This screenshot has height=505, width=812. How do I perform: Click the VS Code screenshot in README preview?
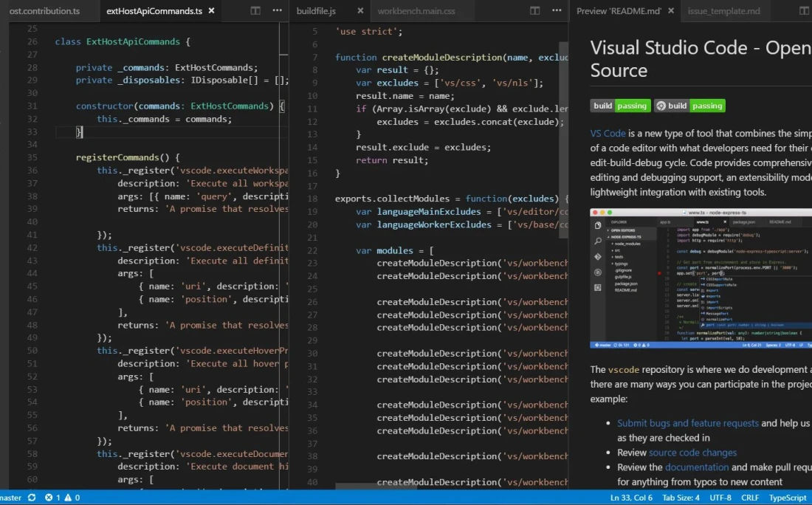[700, 278]
